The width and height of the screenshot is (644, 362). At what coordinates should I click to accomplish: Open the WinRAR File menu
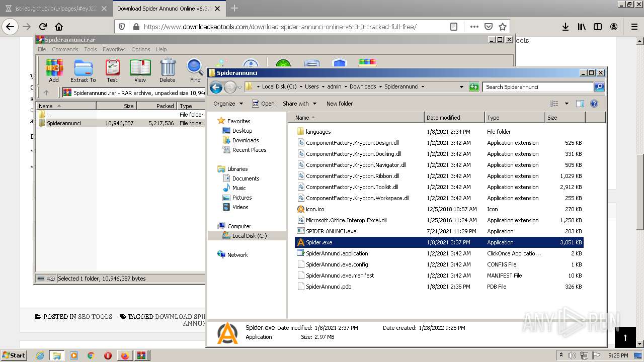point(42,49)
